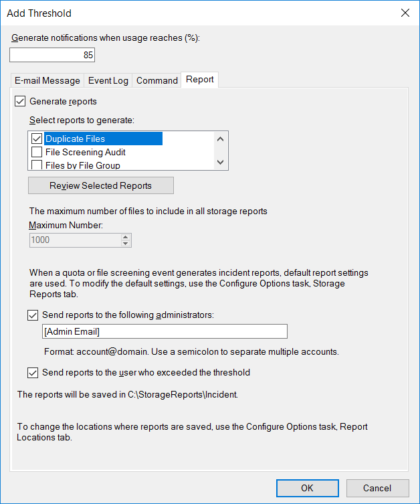
Task: Untick the Duplicate Files report checkbox
Action: point(37,139)
